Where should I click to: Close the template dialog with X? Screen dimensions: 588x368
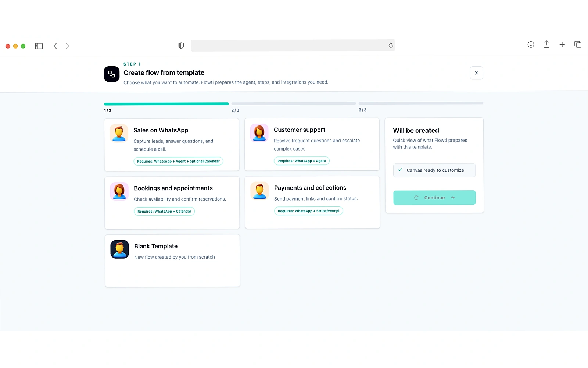tap(477, 73)
